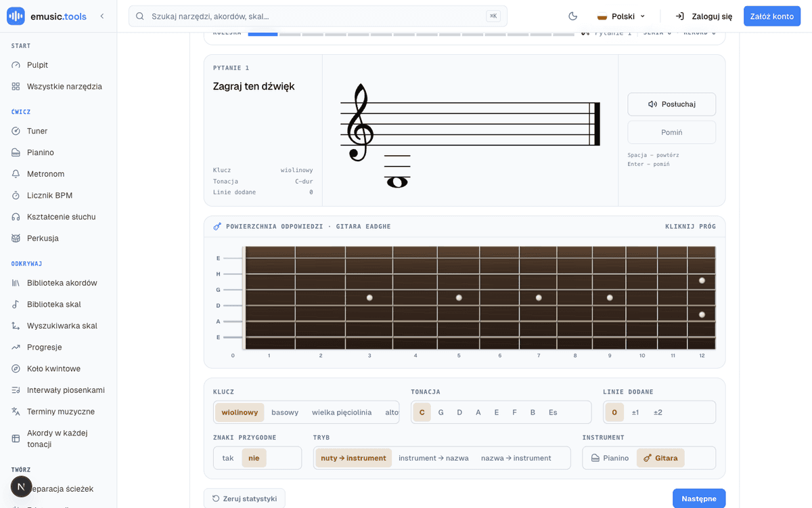Select ±2 added ledger lines

coord(658,412)
